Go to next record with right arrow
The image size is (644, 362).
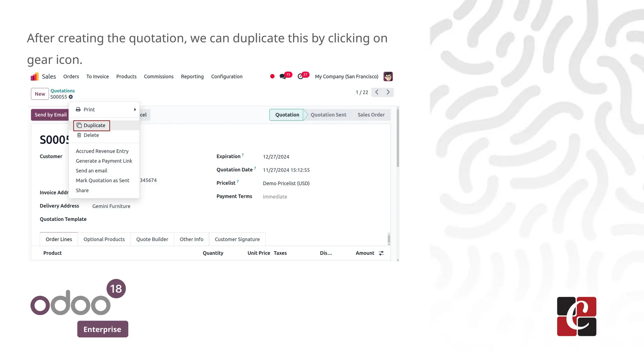click(388, 92)
